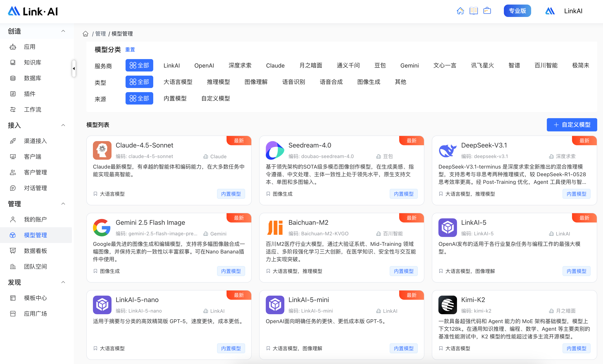Collapse the 发现 sidebar section
Screen dimensions: 603x364
click(63, 282)
